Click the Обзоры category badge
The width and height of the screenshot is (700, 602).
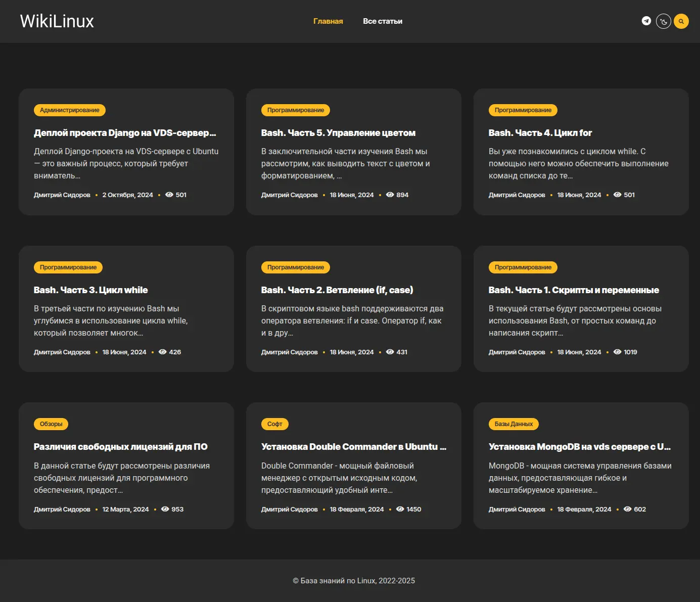point(51,424)
